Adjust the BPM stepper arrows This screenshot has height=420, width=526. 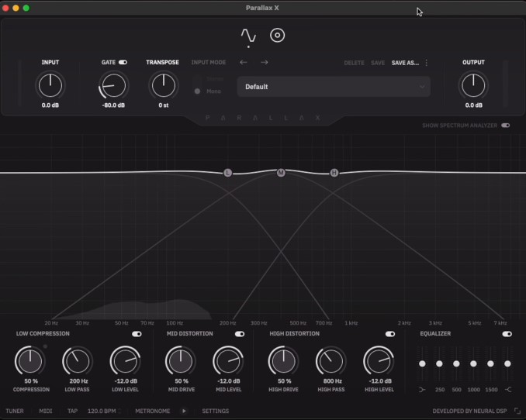119,411
